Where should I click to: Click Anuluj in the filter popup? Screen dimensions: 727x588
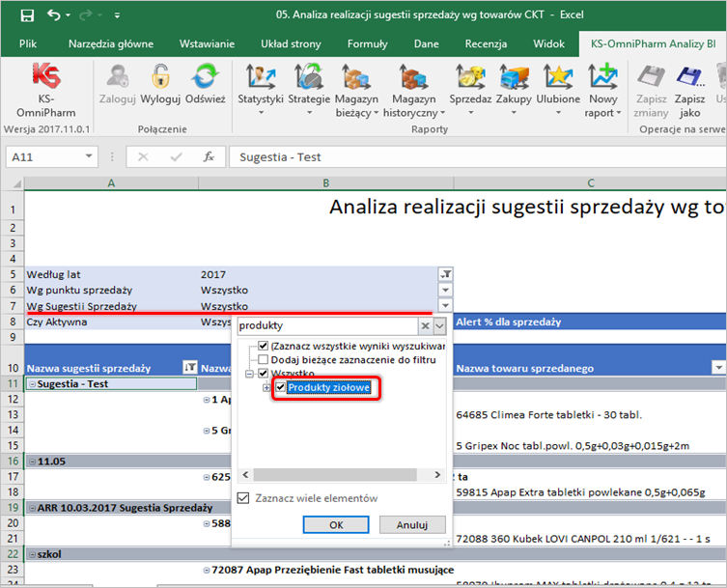412,525
